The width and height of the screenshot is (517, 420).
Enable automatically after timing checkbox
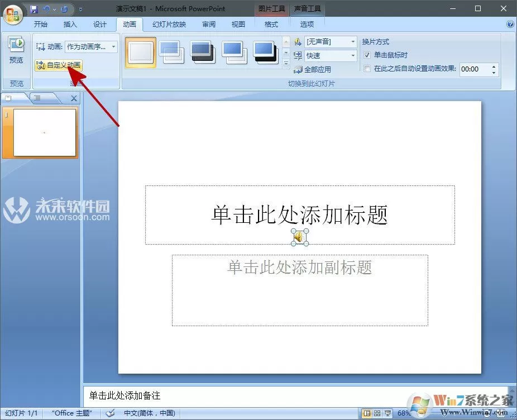click(367, 68)
